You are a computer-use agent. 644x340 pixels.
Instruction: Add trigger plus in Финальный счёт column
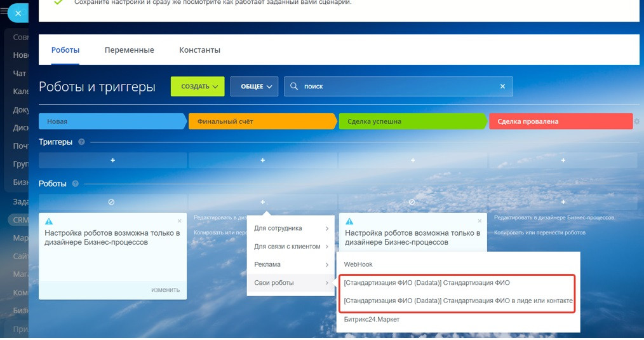coord(262,160)
